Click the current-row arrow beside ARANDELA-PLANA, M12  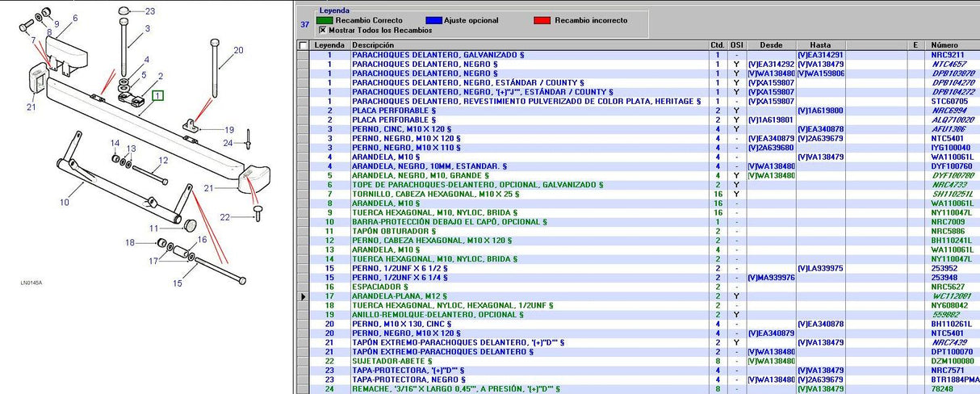pyautogui.click(x=303, y=297)
